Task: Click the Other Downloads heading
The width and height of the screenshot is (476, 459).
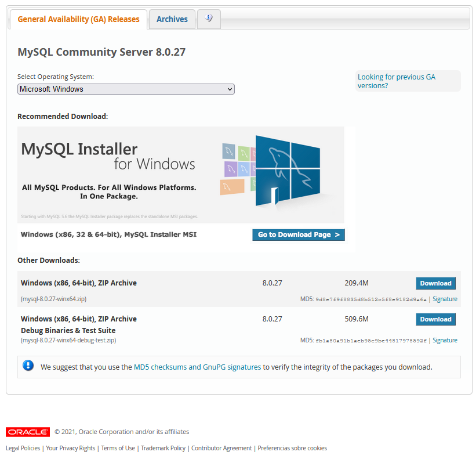Action: (x=49, y=261)
